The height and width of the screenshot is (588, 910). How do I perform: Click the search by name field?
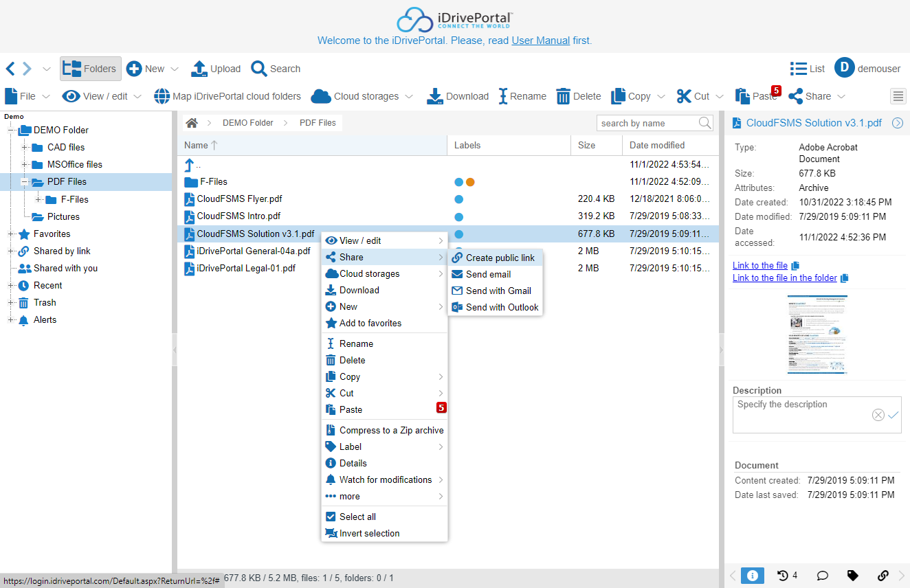tap(646, 124)
